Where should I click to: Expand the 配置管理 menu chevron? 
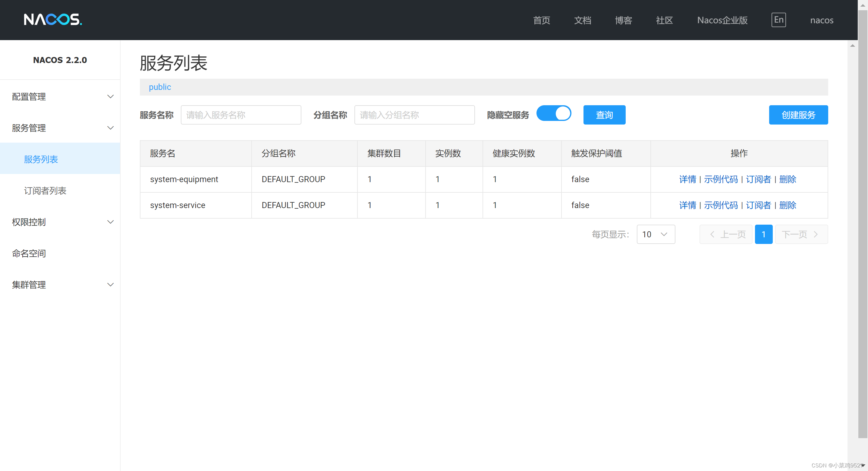[x=110, y=97]
